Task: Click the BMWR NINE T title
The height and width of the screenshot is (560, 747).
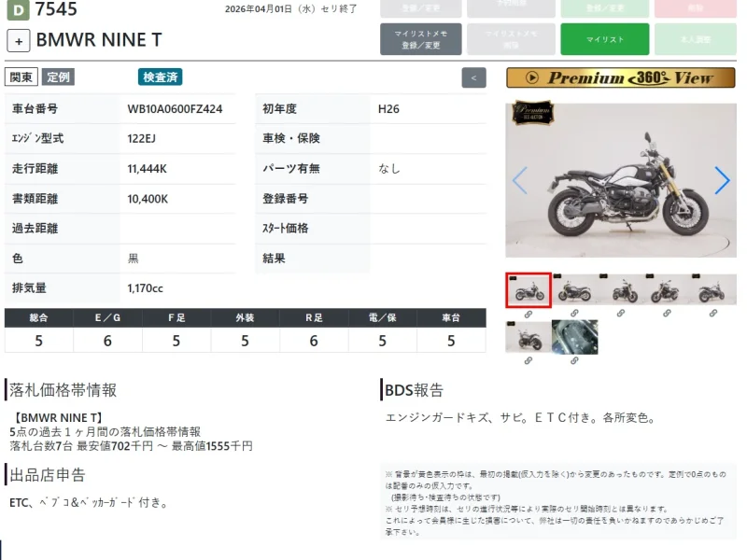Action: pos(99,40)
